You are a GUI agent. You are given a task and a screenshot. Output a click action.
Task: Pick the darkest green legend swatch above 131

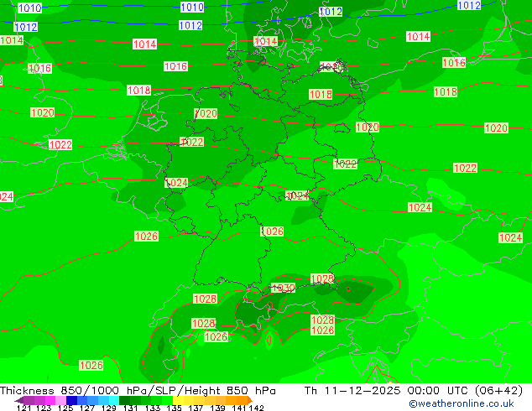124,400
